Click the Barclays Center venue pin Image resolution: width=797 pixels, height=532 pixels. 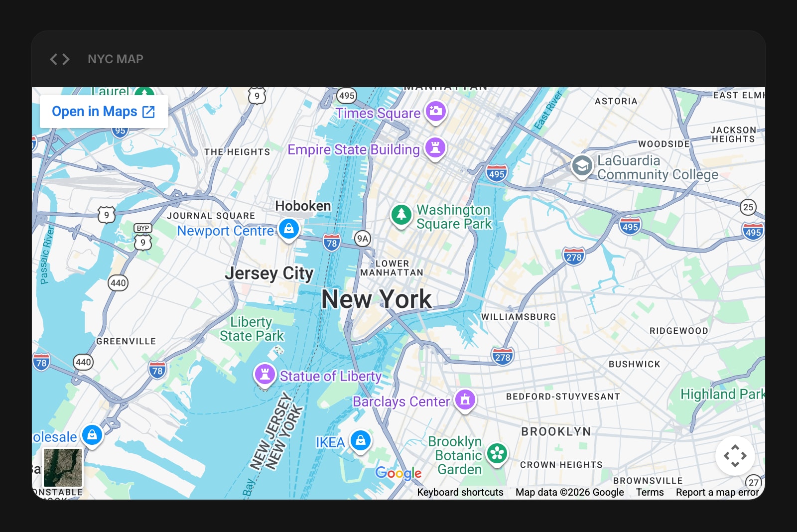click(x=465, y=399)
